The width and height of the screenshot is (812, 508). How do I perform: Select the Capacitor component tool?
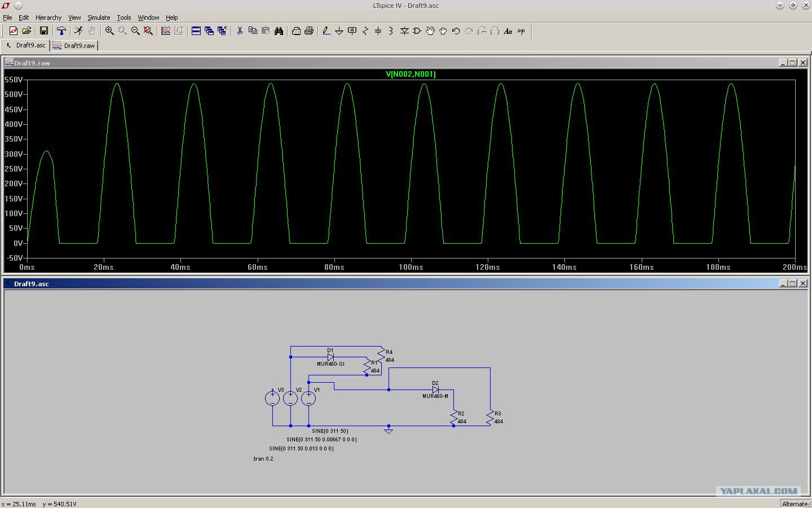[378, 31]
